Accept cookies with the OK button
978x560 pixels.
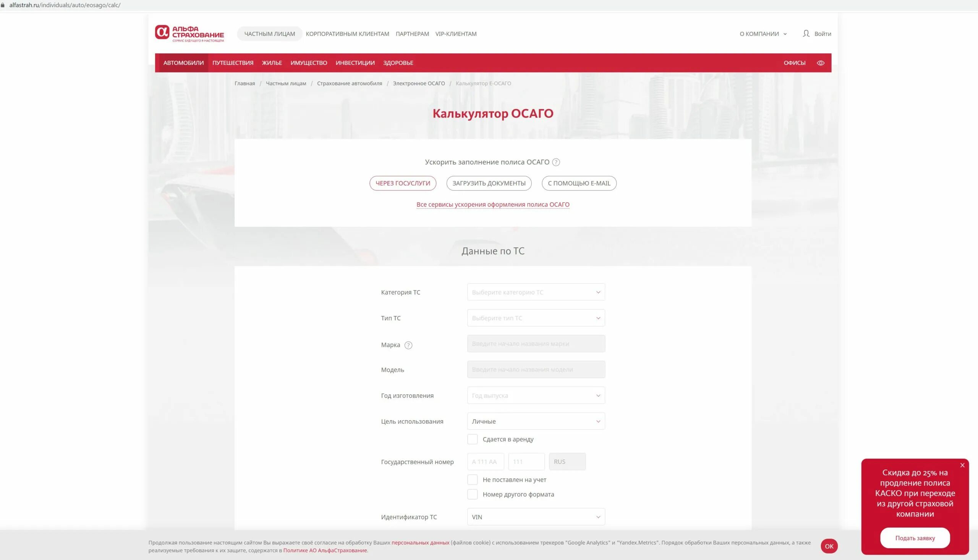pyautogui.click(x=829, y=546)
